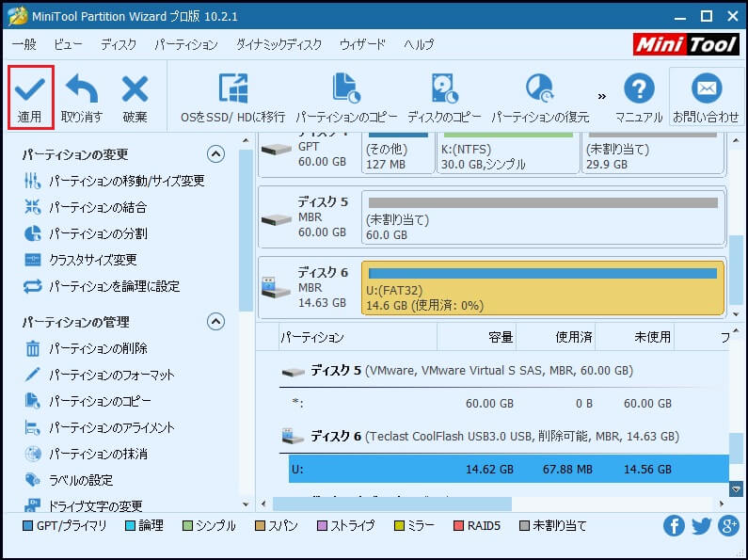Click the 破棄 (Discard) X icon

135,88
